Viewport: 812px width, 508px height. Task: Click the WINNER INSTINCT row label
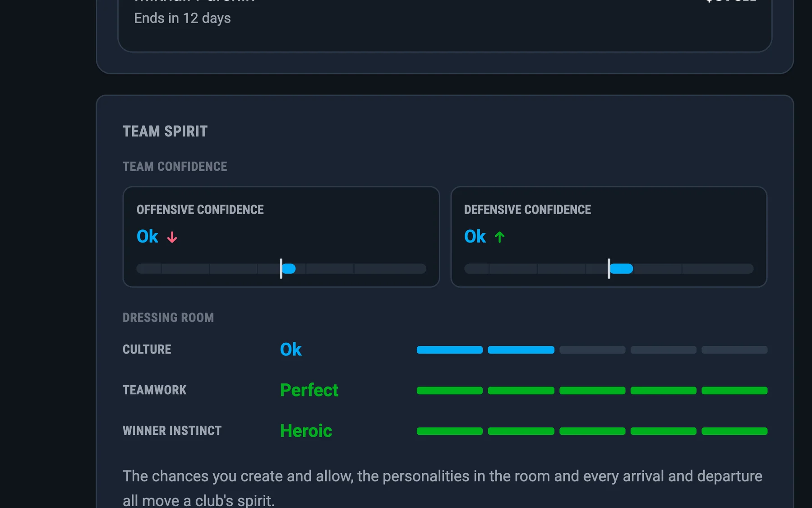172,431
